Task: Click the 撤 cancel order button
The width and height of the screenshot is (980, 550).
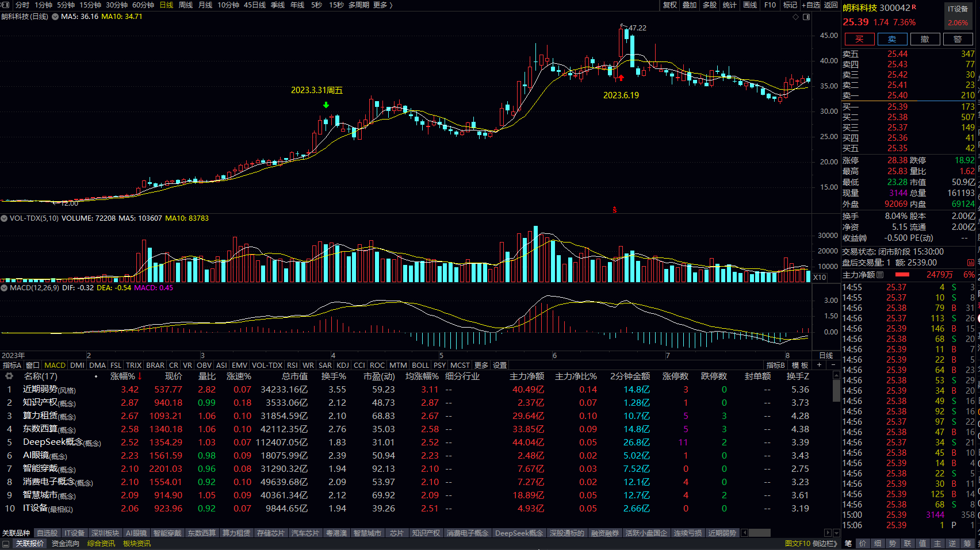Action: (x=925, y=39)
